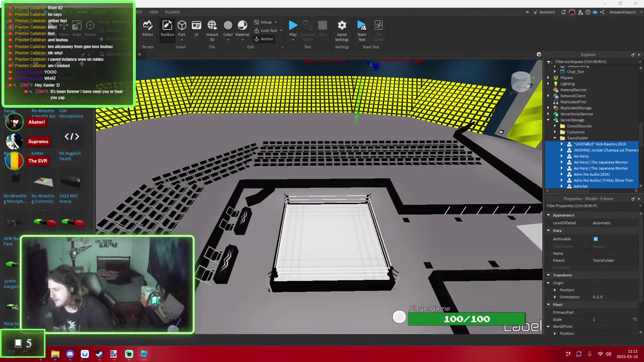Click the Group objects tool

[x=263, y=22]
